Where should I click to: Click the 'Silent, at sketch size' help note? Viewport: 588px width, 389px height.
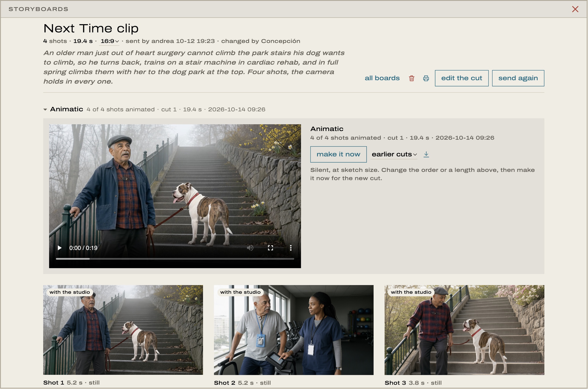click(423, 174)
